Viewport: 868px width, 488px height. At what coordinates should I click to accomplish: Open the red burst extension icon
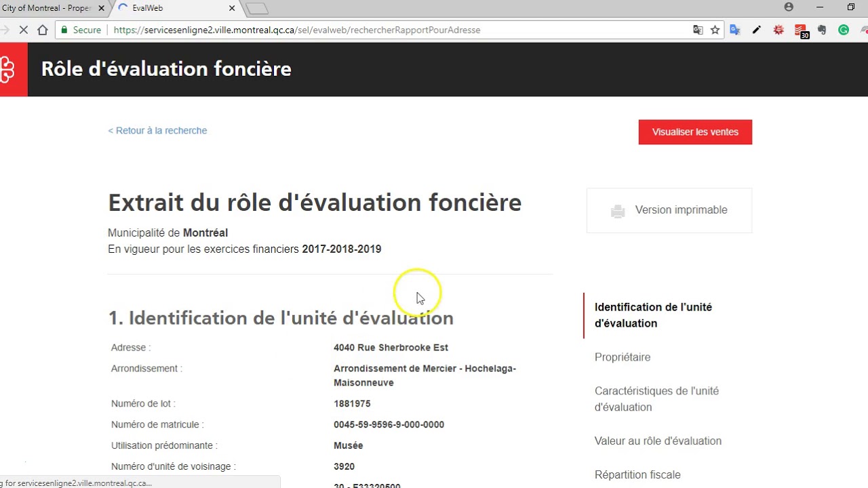click(778, 30)
